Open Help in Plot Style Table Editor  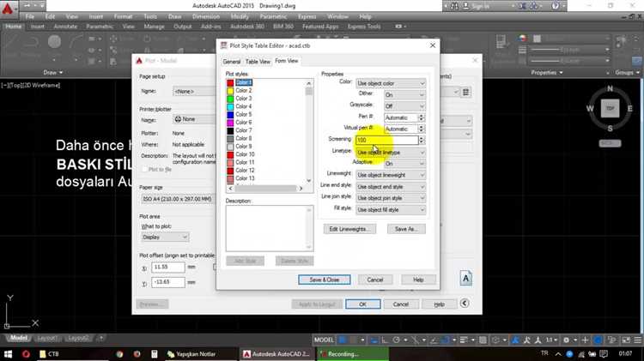pyautogui.click(x=418, y=280)
